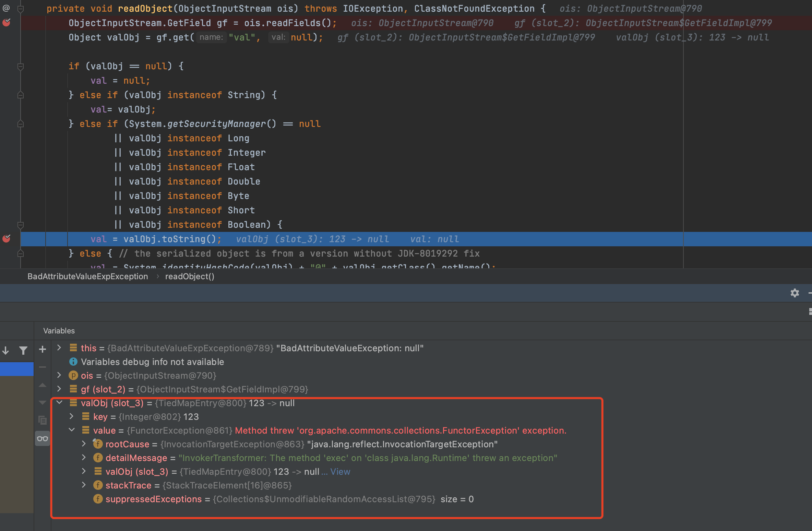
Task: Collapse the top-level 'valObj (slot_3)' node
Action: [59, 402]
